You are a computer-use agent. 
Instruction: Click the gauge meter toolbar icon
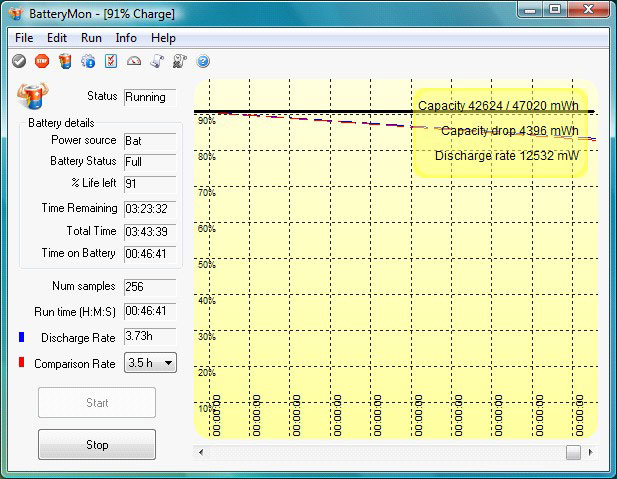click(134, 61)
